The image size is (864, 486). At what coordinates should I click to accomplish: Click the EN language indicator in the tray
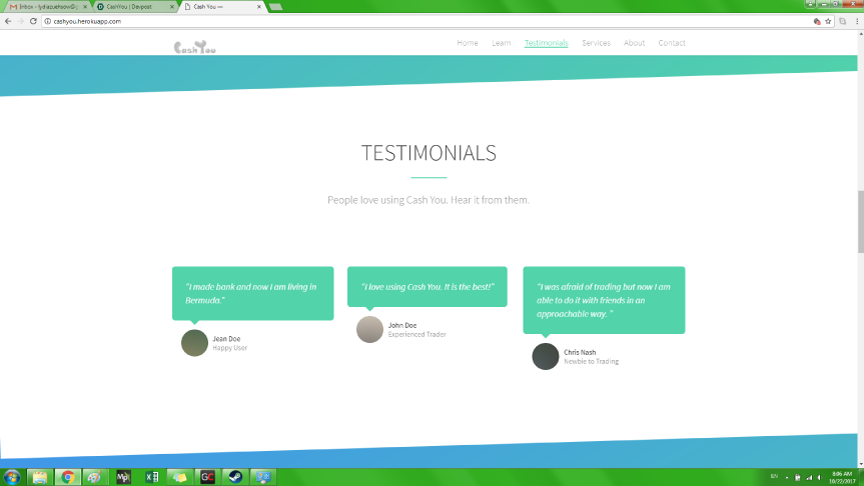tap(774, 477)
